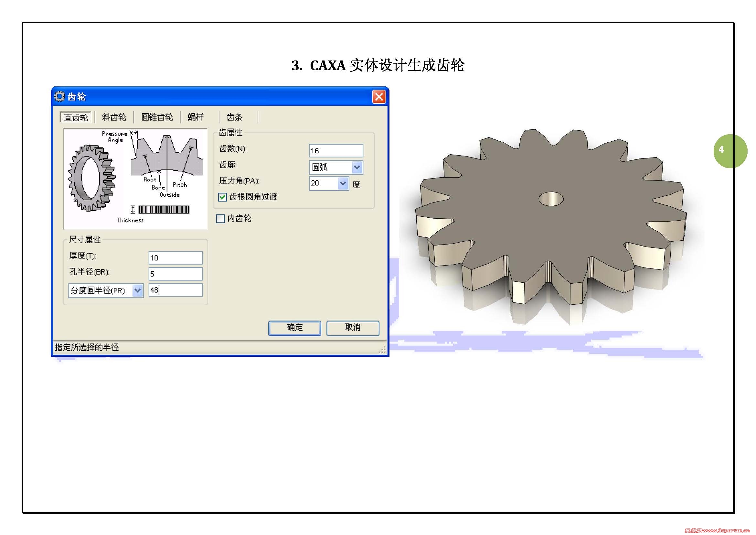Click the 孔半径(BR) input field
This screenshot has width=756, height=535.
(x=176, y=274)
